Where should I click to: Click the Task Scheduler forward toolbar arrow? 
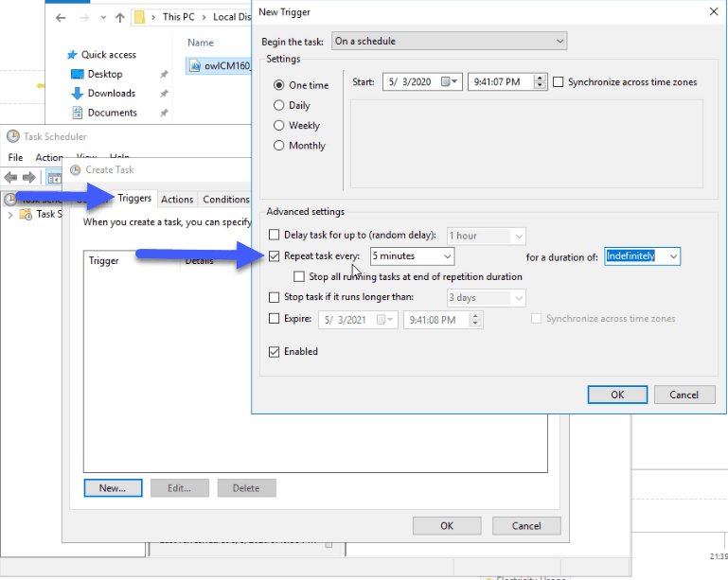29,177
